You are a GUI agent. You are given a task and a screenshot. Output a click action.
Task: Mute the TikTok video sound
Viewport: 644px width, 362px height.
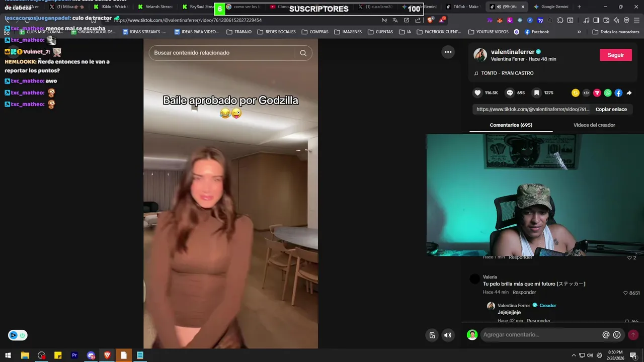(448, 335)
